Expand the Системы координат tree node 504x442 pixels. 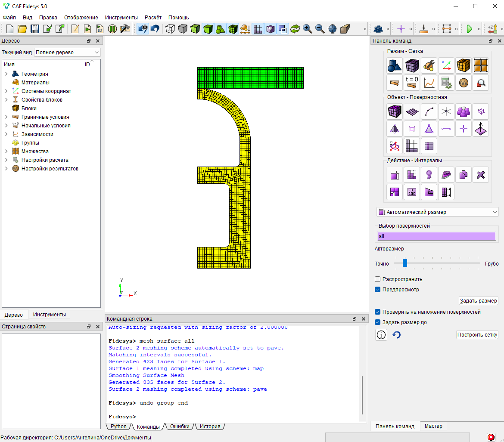[6, 91]
